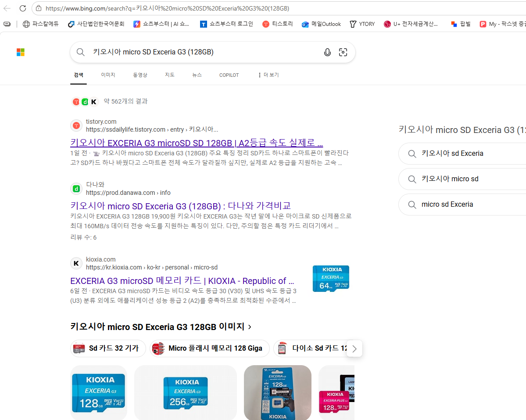Open 메일Outlook bookmark
526x420 pixels.
pos(322,24)
